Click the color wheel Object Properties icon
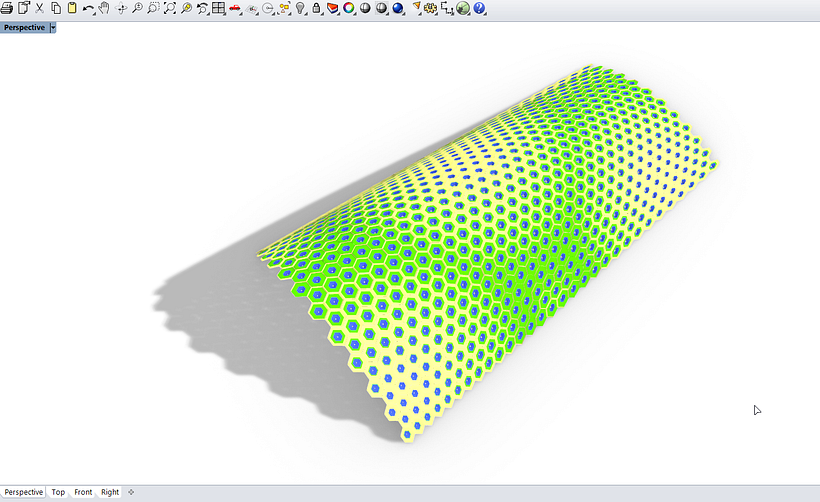Image resolution: width=820 pixels, height=502 pixels. tap(349, 8)
